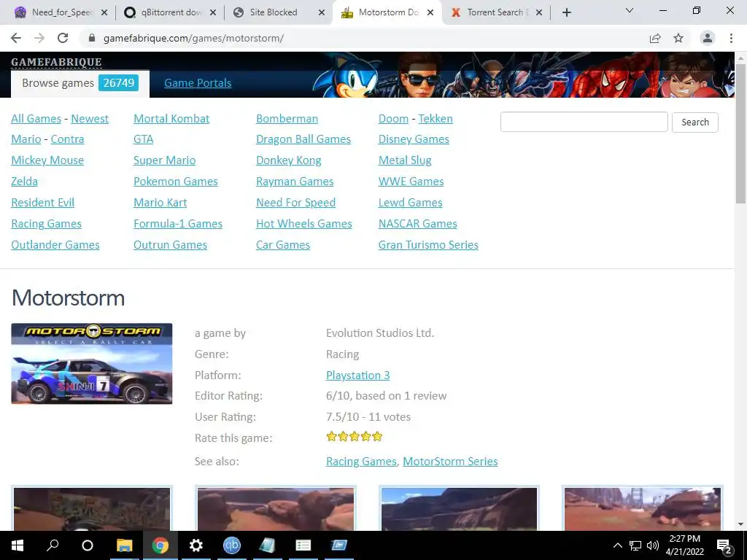Open the Need For Speed link
This screenshot has height=560, width=747.
point(296,203)
